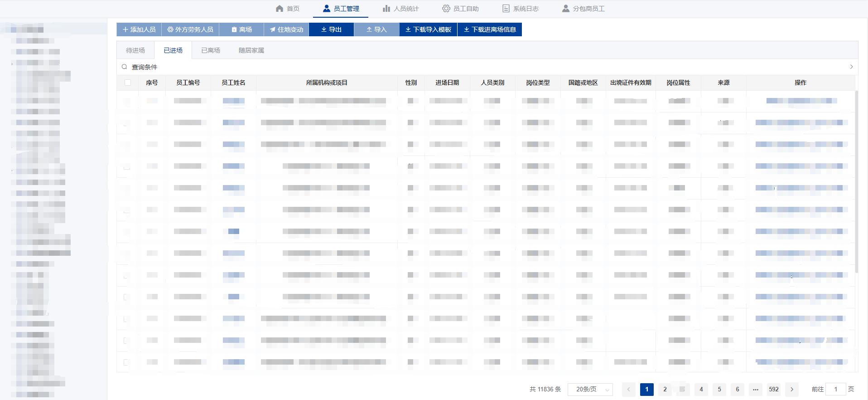Click the 岗位类型 column header

(538, 83)
